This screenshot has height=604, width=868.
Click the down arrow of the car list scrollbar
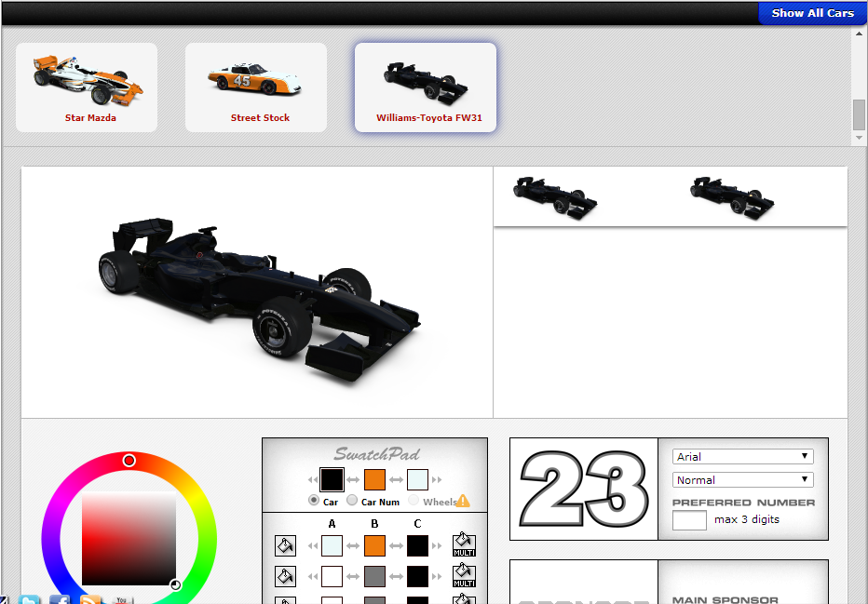coord(859,138)
